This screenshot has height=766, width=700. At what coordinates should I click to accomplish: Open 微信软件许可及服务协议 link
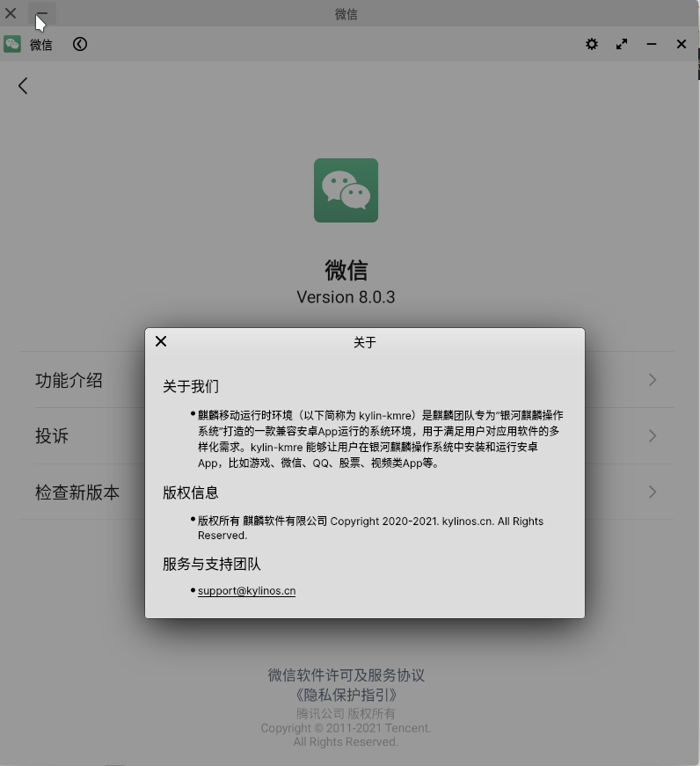(x=346, y=675)
